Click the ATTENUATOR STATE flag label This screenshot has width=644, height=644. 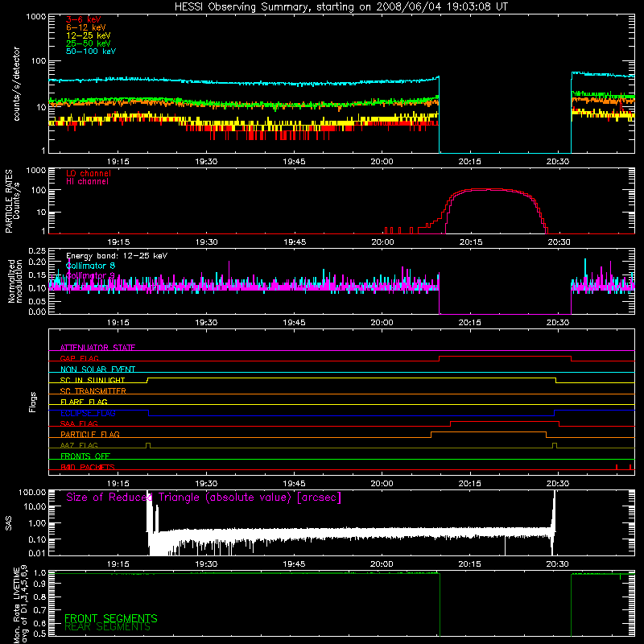pyautogui.click(x=97, y=348)
